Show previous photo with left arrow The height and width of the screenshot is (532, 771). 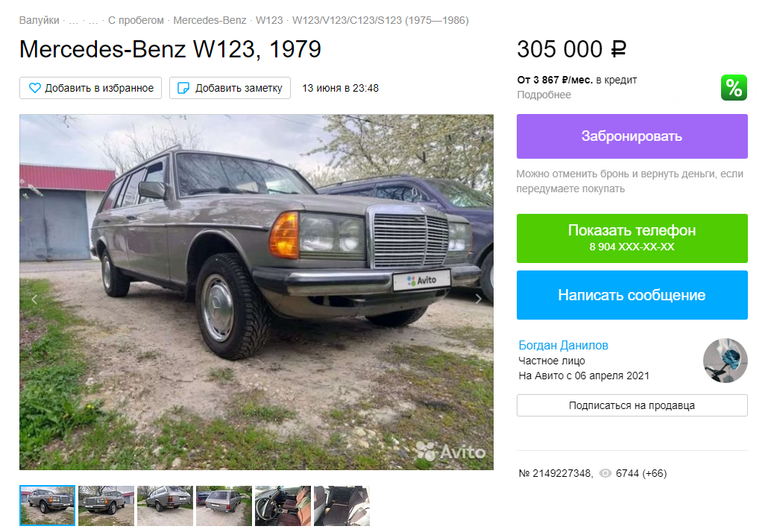[x=34, y=299]
